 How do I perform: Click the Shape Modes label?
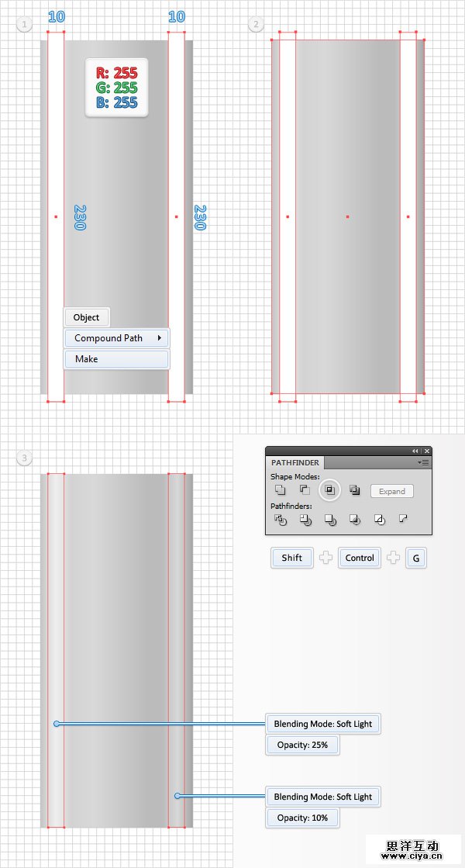(294, 476)
